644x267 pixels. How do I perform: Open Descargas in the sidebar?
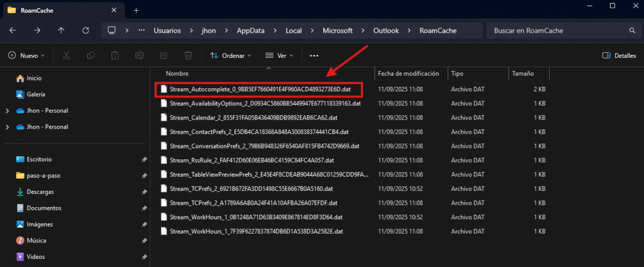40,191
